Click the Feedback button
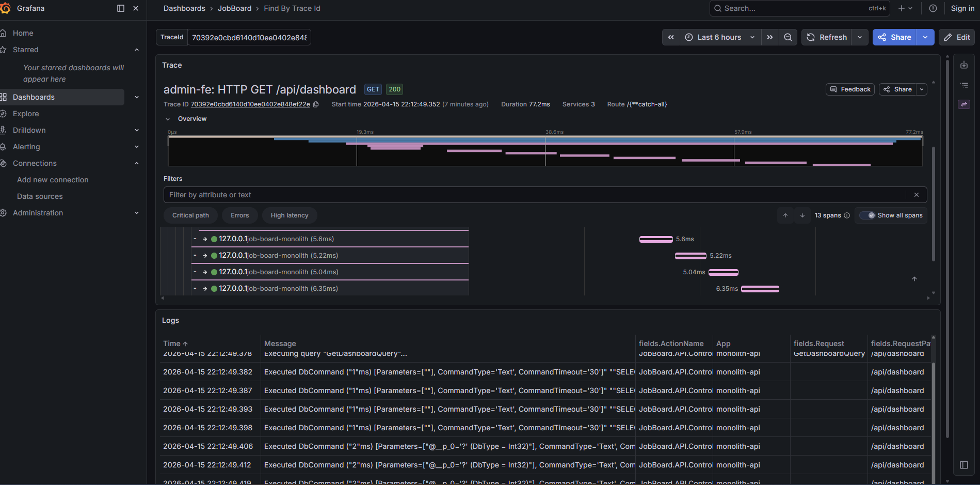 tap(850, 89)
